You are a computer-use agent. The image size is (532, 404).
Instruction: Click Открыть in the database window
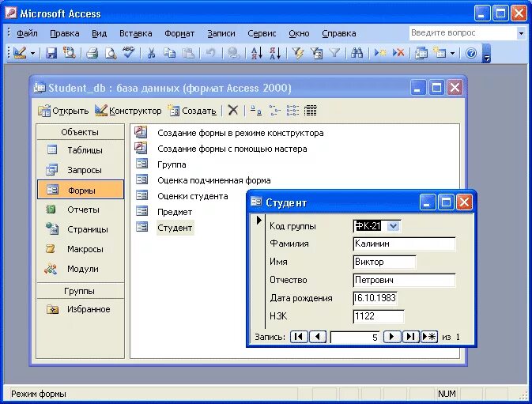pos(63,111)
